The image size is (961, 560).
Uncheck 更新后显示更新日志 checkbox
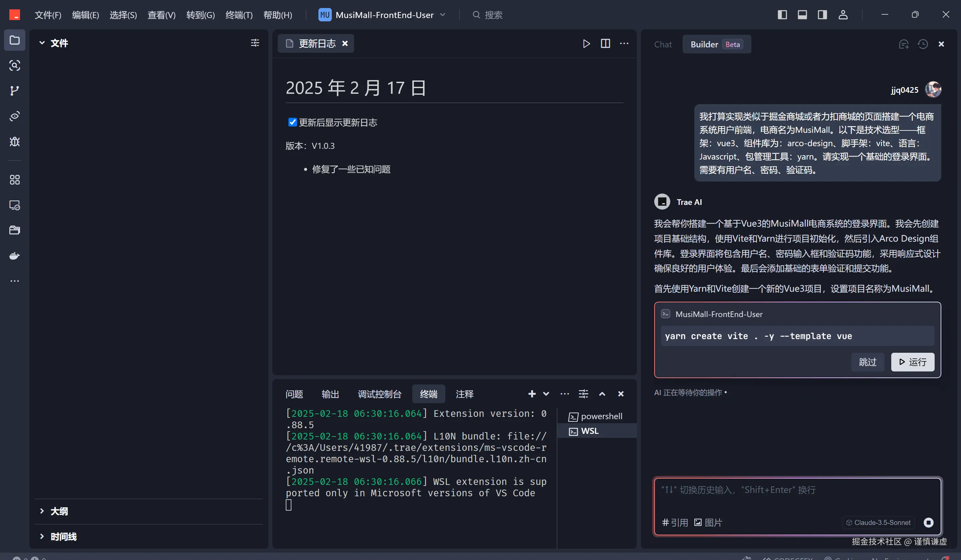pos(292,122)
